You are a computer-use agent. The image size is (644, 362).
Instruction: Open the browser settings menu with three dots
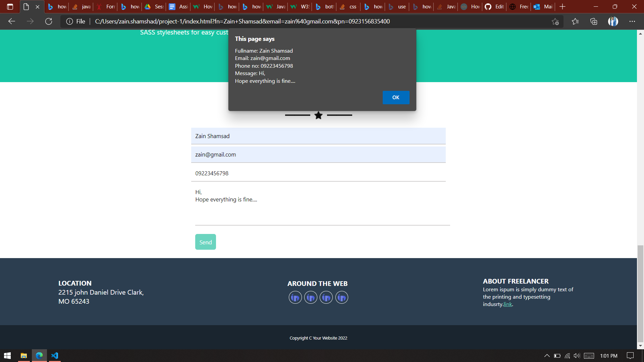(633, 21)
